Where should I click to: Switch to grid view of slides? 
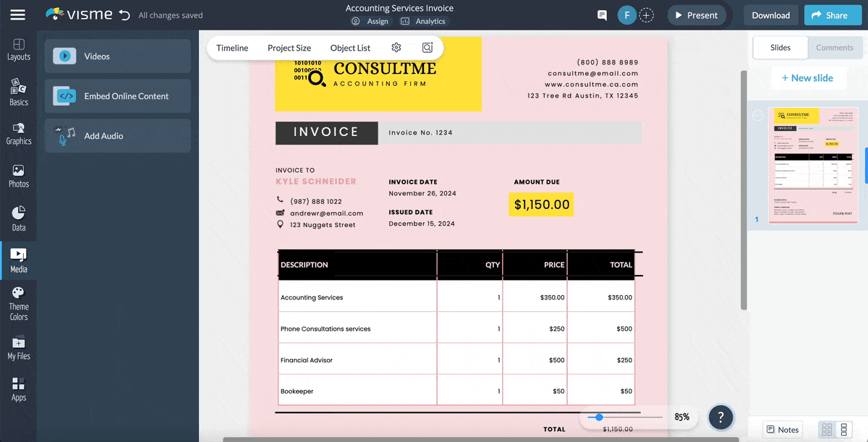pos(826,430)
